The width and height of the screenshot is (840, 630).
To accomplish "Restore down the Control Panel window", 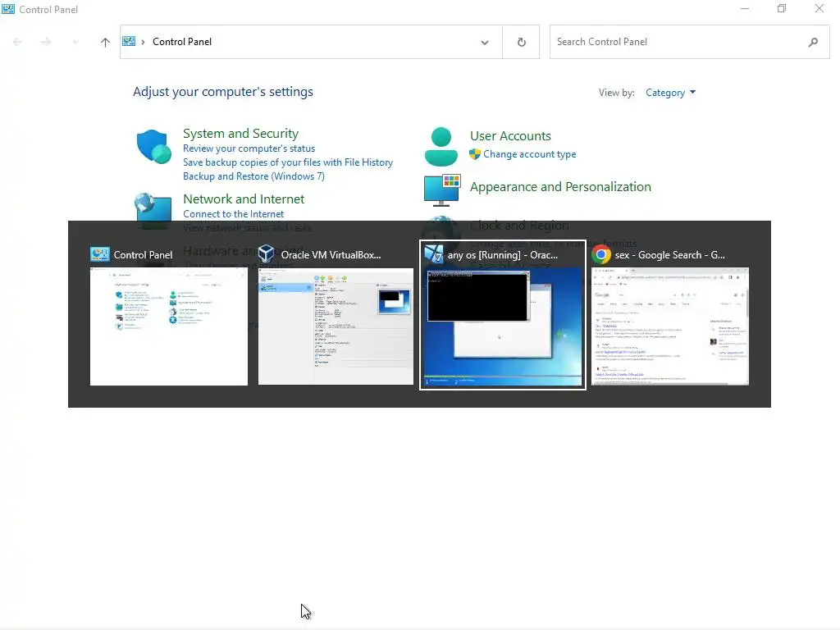I will point(782,8).
